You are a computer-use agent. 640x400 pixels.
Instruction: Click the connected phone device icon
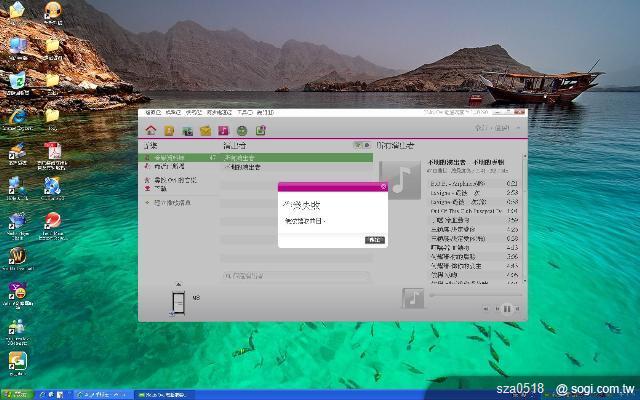coord(178,303)
